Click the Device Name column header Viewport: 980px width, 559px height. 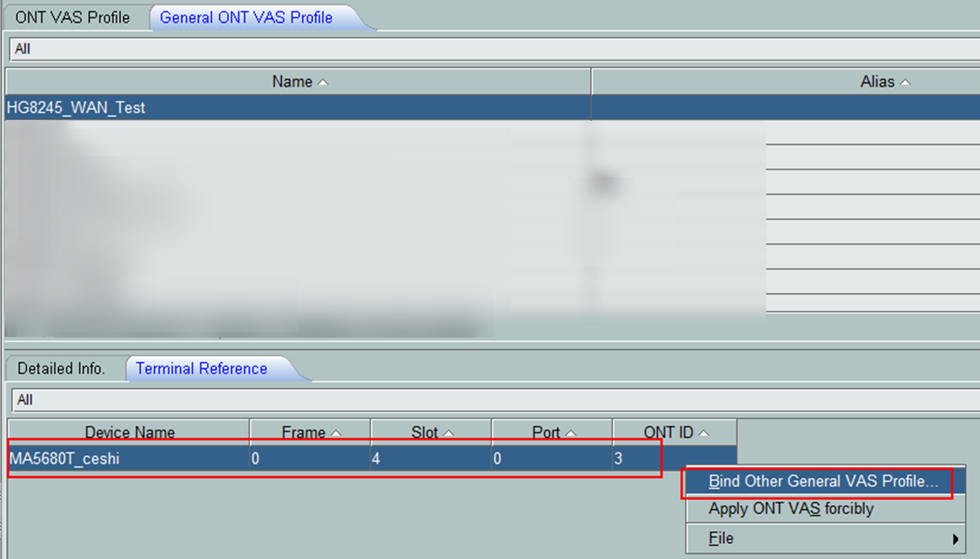(129, 433)
